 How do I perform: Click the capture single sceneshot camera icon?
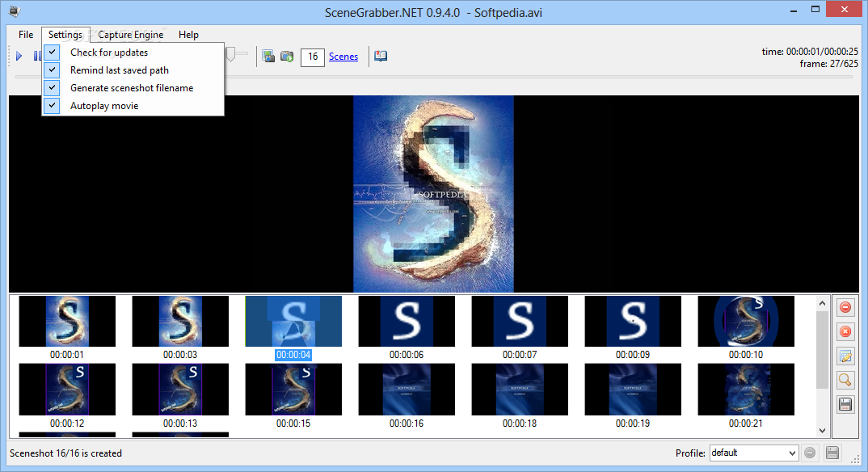268,56
